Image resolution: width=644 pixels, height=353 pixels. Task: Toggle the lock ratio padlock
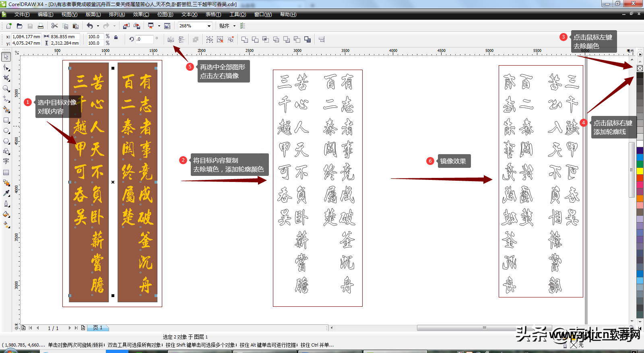[x=116, y=37]
